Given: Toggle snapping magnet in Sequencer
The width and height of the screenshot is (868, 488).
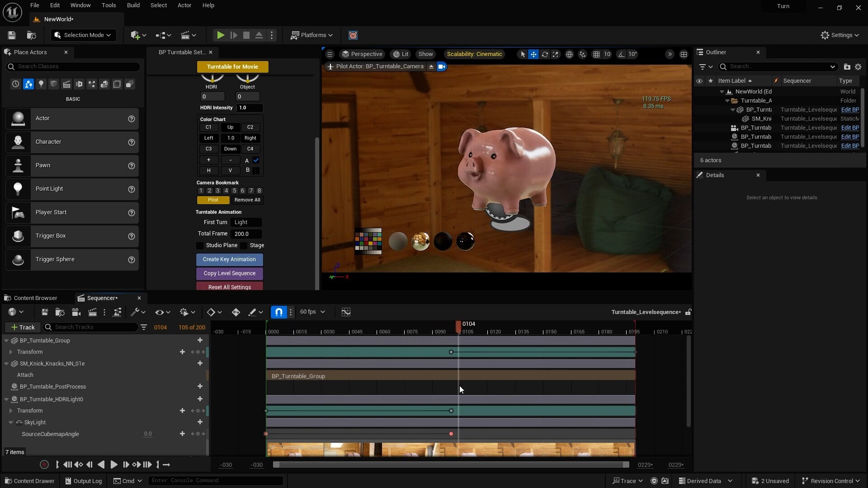Looking at the screenshot, I should click(x=278, y=312).
